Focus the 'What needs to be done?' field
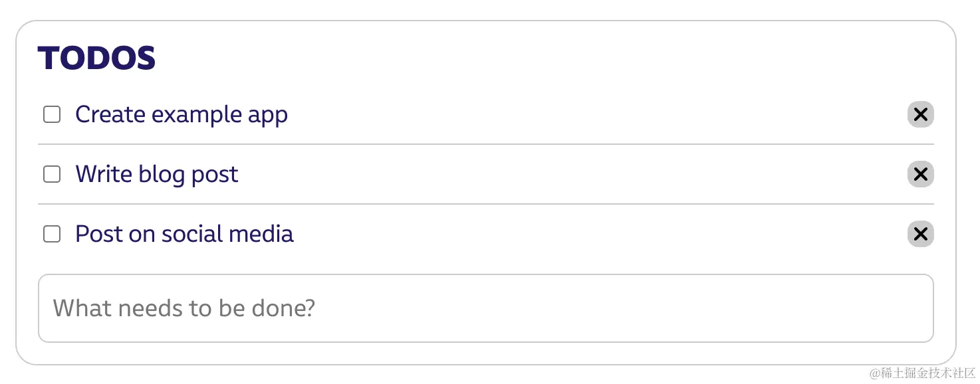Viewport: 980px width, 384px height. [x=486, y=308]
